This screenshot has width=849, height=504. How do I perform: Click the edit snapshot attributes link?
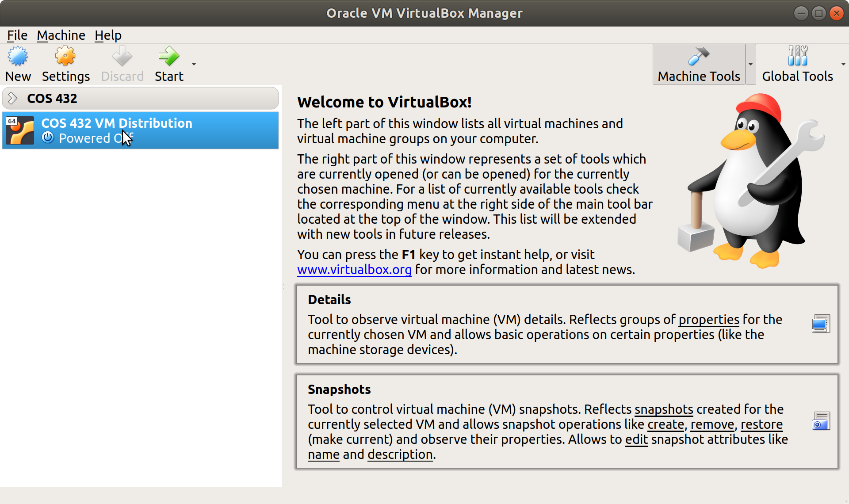pos(636,439)
